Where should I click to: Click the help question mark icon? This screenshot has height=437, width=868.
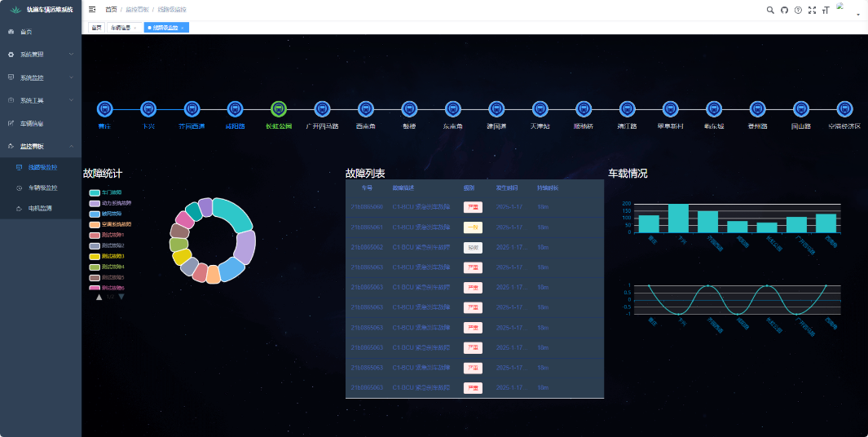click(798, 10)
